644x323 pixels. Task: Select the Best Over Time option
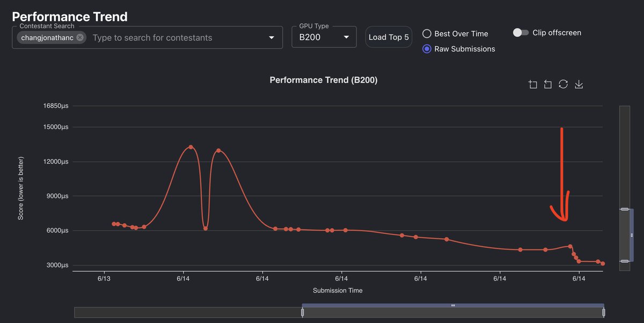pos(455,33)
